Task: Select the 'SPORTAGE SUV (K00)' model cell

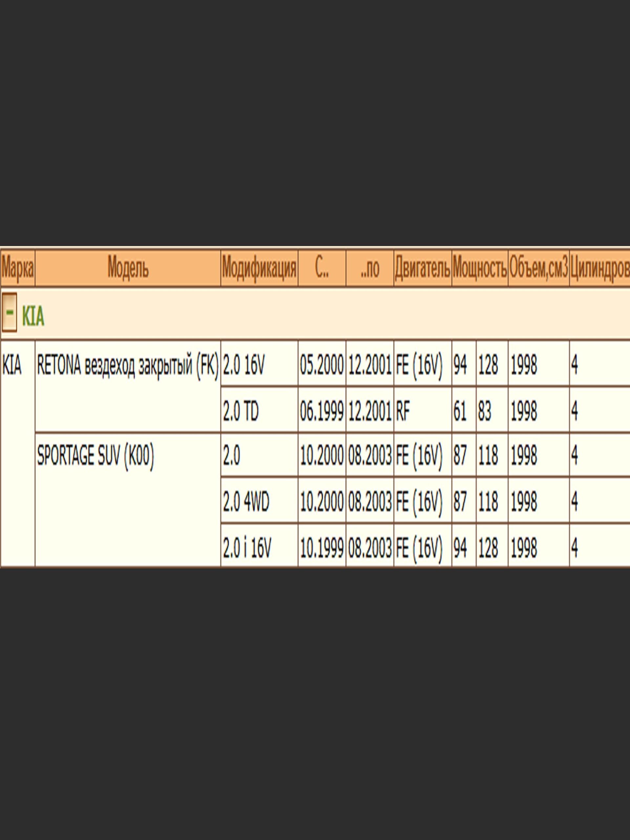Action: pyautogui.click(x=128, y=500)
